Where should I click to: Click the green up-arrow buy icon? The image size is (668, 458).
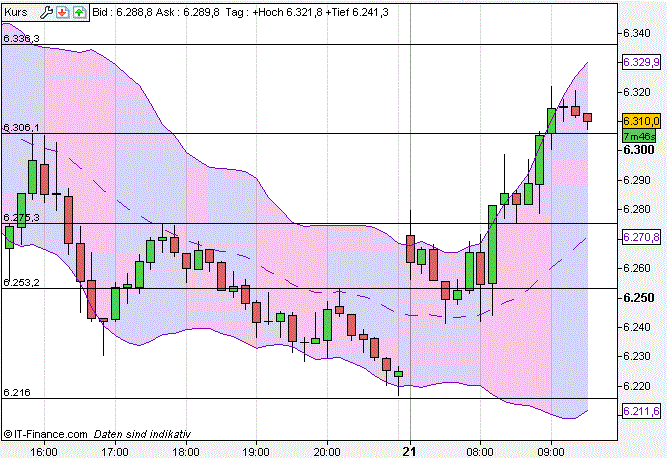(x=79, y=12)
